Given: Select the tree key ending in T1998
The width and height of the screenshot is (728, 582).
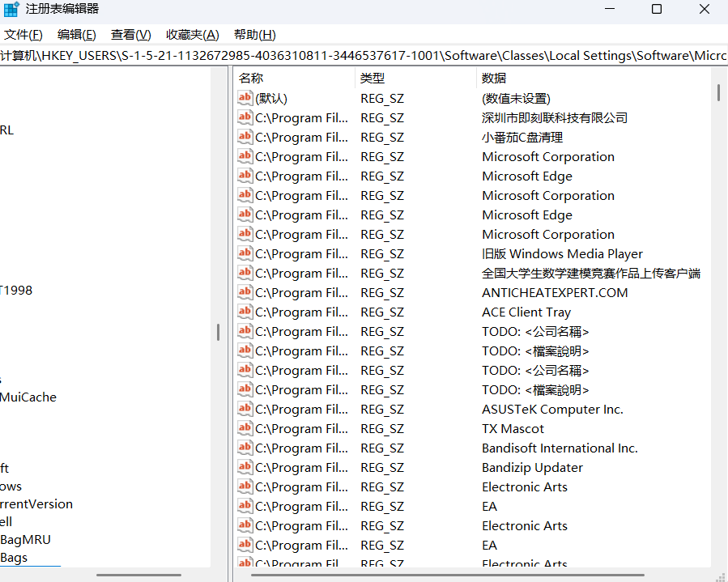Looking at the screenshot, I should click(16, 291).
